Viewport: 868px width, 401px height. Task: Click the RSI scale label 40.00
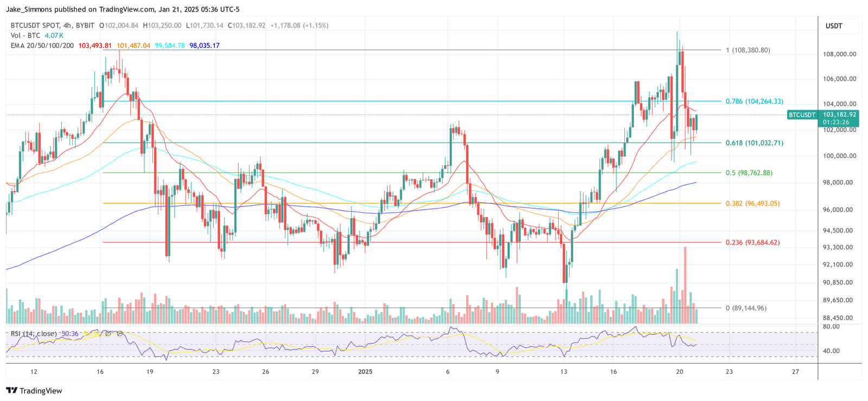[x=831, y=351]
